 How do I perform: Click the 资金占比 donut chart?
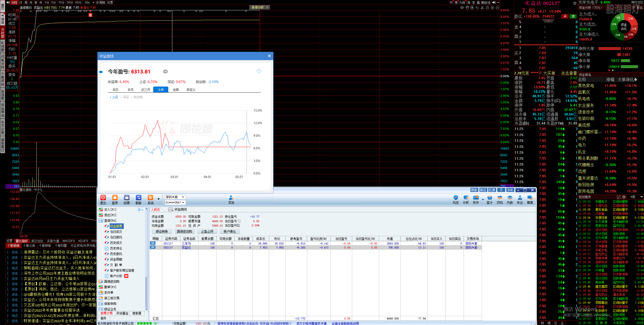[624, 27]
